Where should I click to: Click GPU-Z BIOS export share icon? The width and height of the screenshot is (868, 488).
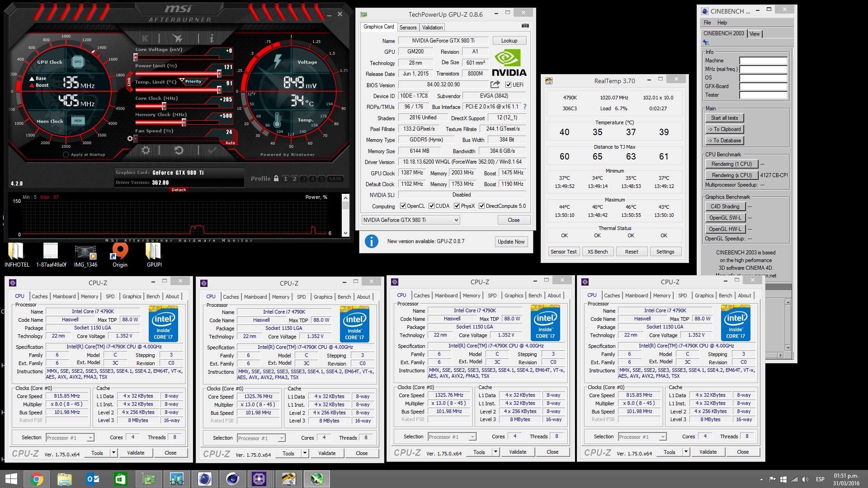pyautogui.click(x=495, y=84)
